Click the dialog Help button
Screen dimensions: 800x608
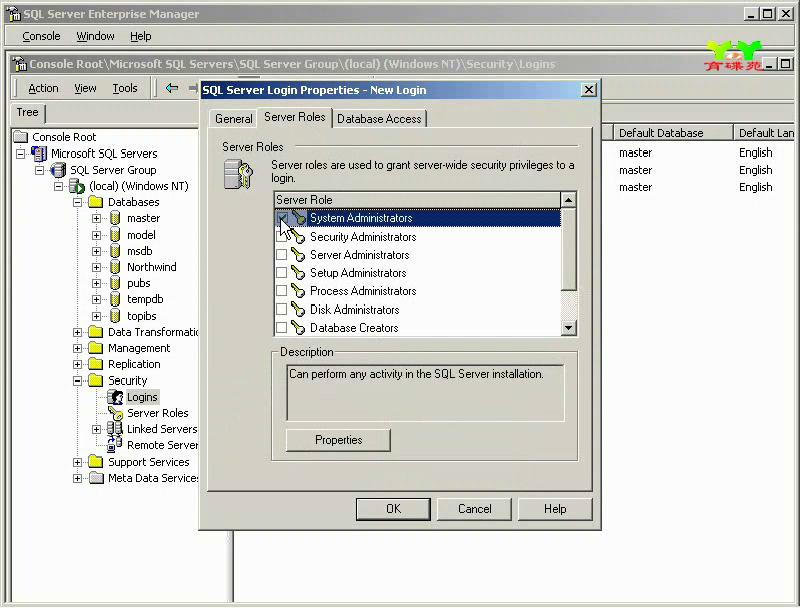(x=555, y=509)
